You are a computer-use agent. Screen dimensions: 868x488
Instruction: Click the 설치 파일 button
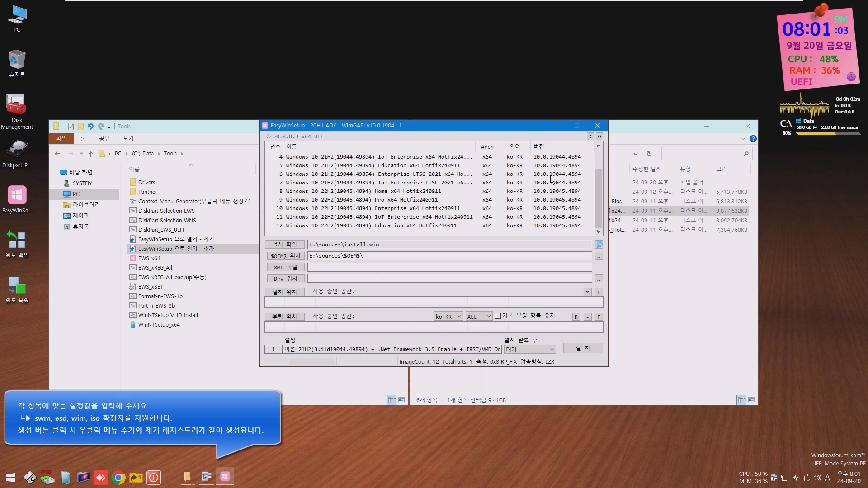(x=284, y=244)
